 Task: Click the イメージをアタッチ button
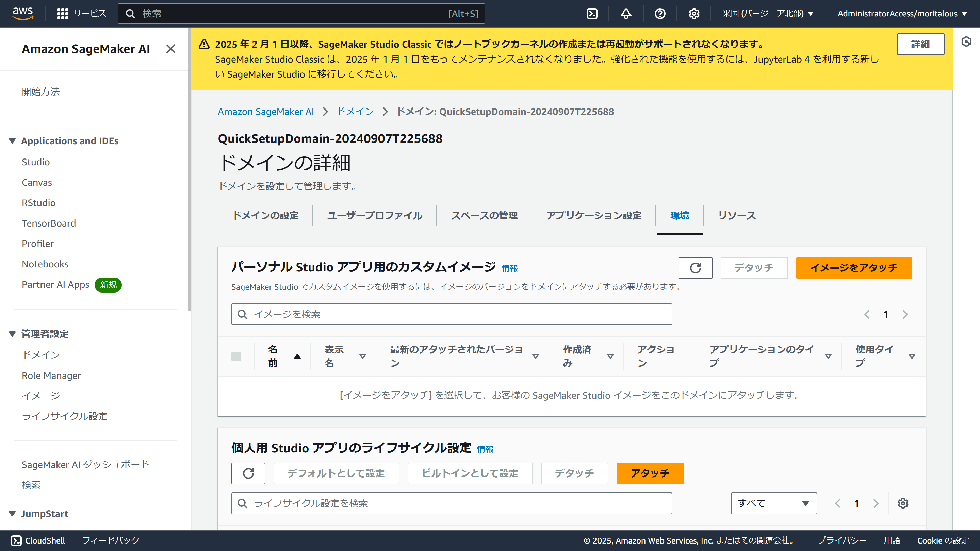point(854,268)
